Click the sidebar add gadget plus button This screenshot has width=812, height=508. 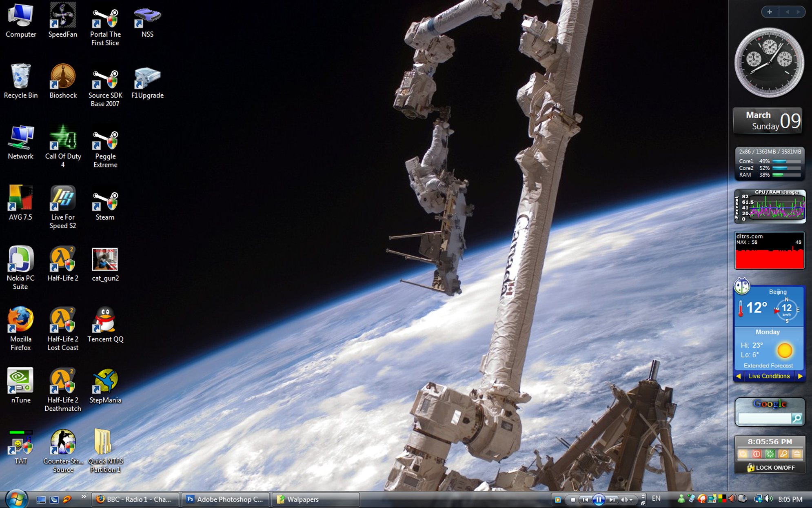click(x=770, y=12)
